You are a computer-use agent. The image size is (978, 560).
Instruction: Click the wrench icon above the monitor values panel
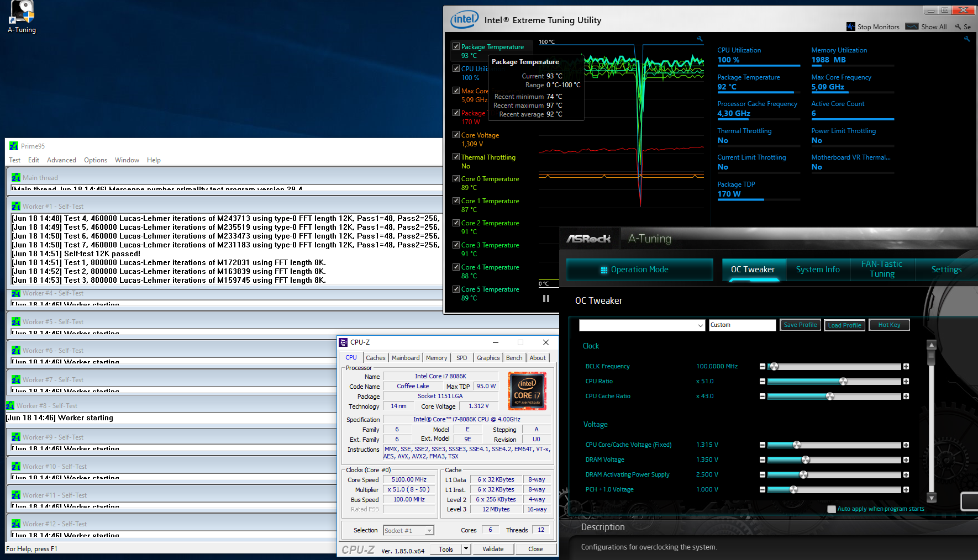click(966, 39)
